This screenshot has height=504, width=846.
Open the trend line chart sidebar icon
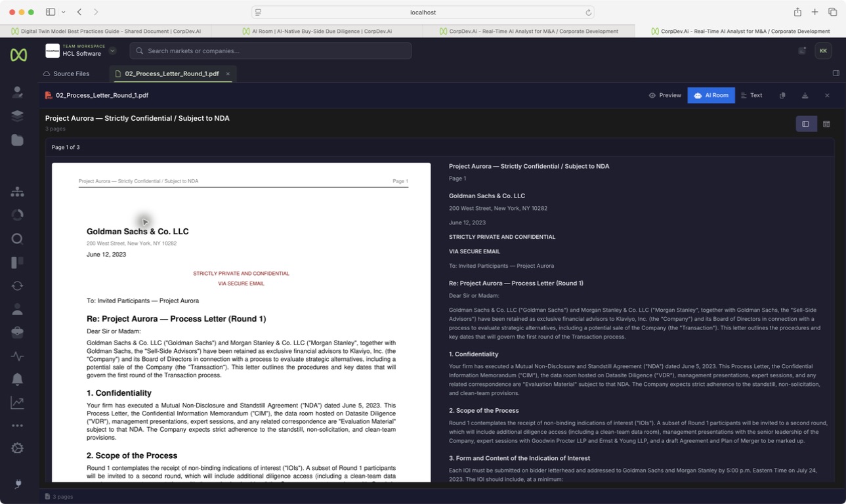18,403
